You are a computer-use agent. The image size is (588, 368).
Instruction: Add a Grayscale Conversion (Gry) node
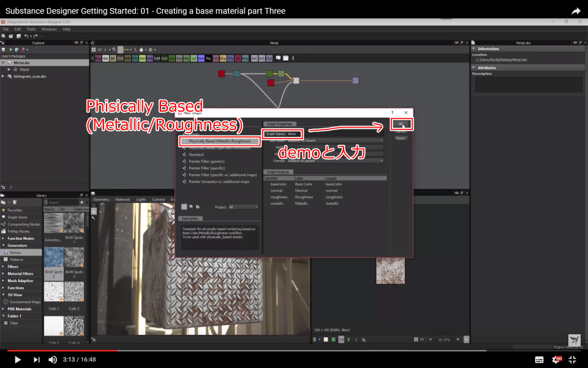(179, 59)
